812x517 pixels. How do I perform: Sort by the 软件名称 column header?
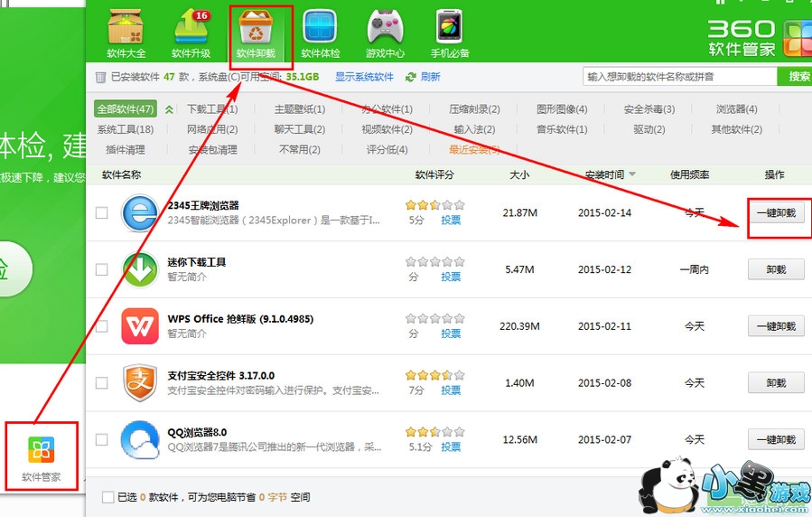tap(121, 174)
